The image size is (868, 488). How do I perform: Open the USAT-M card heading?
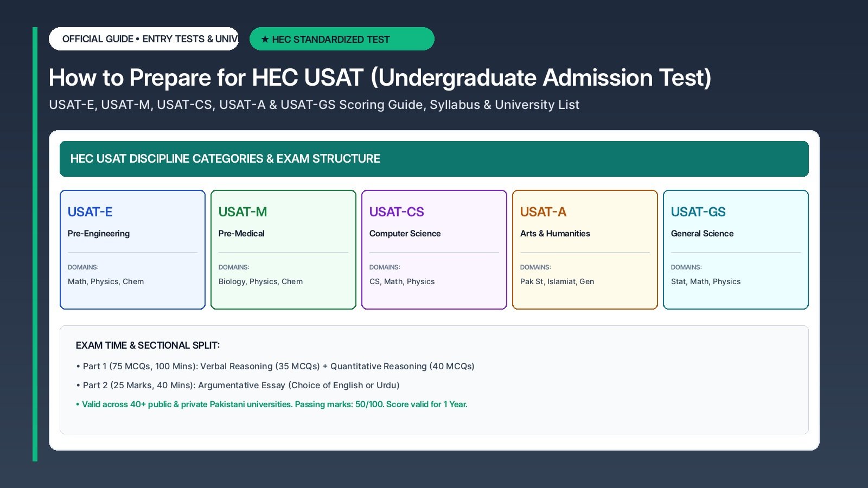click(x=242, y=212)
